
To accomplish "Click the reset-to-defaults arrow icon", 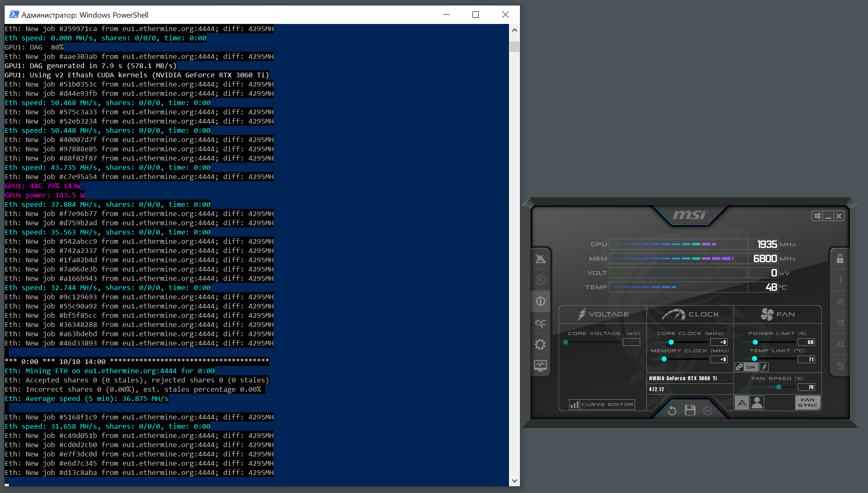I will point(672,411).
